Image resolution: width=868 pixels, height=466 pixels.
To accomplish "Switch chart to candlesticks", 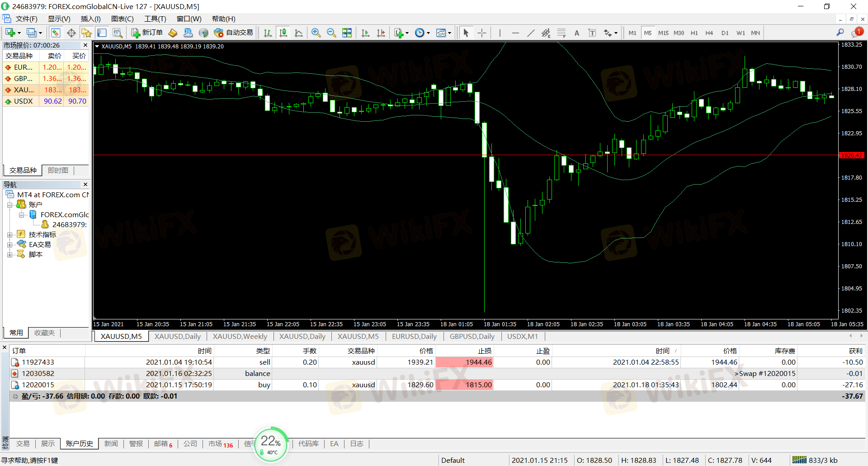I will pos(283,33).
